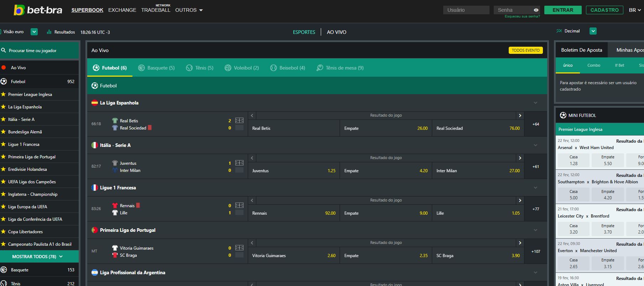Click France flag icon of Ligue 1
This screenshot has width=644, height=286.
pyautogui.click(x=95, y=188)
